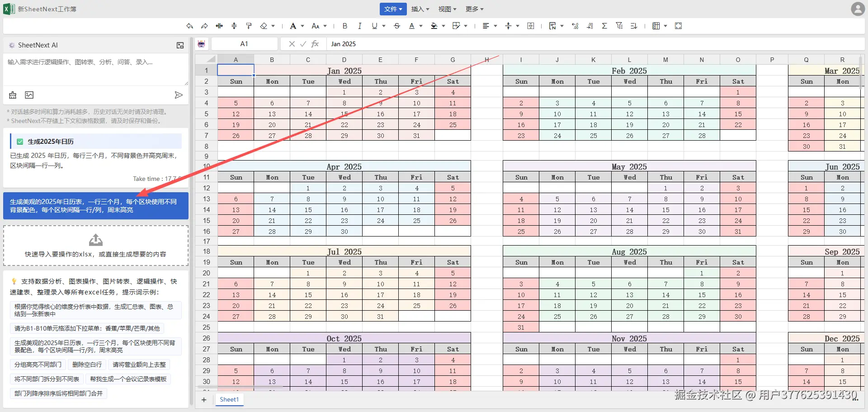
Task: Select column D header
Action: click(x=344, y=59)
